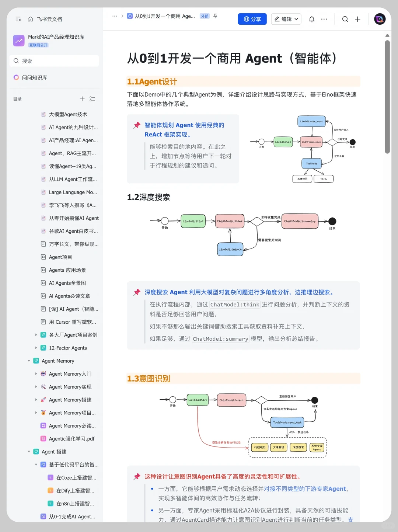Screen dimensions: 398x532
Task: Click the magnifier search icon in toolbar
Action: 345,19
